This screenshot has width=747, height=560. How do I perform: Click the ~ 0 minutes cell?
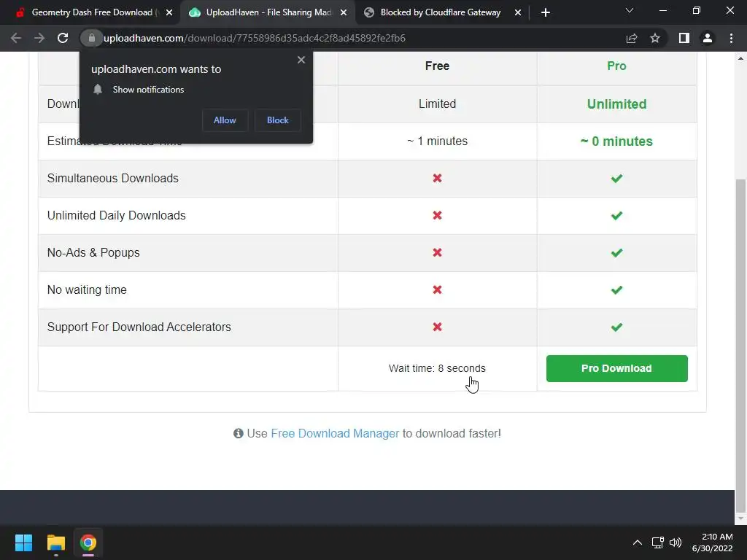(616, 141)
